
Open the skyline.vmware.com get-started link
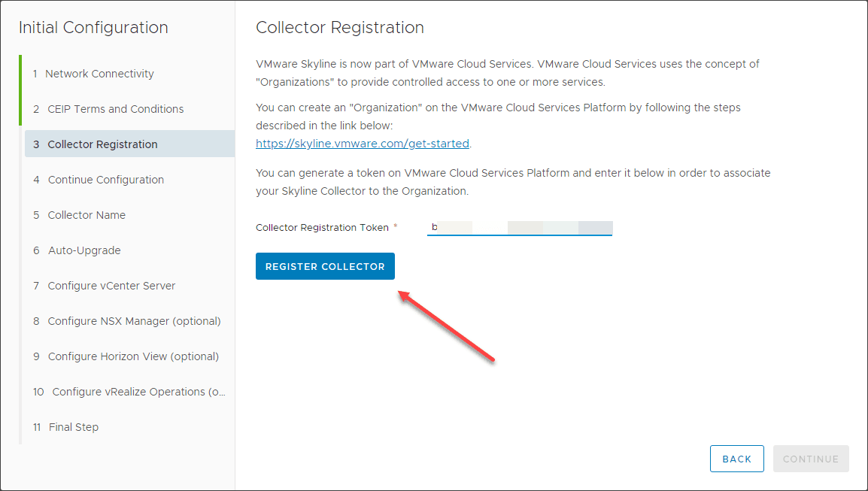363,143
